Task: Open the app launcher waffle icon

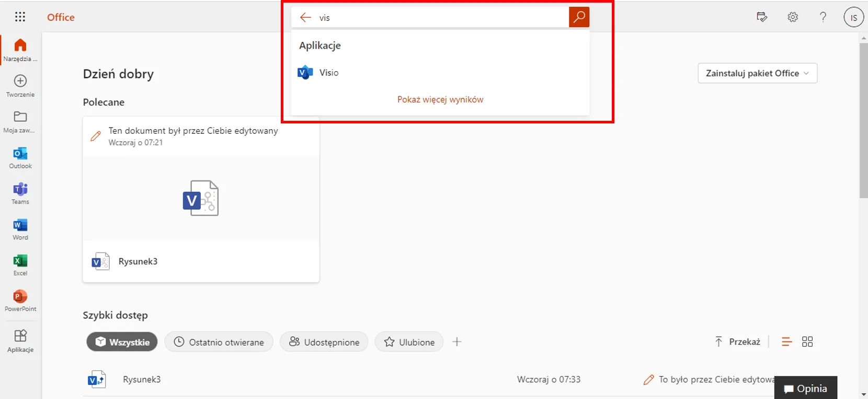Action: [x=20, y=17]
